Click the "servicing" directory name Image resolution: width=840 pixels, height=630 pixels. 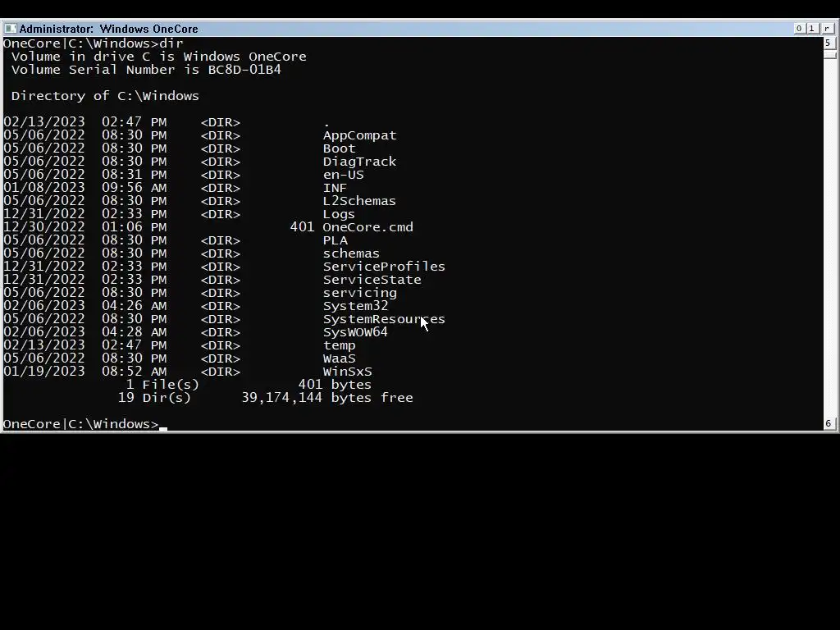click(x=360, y=293)
